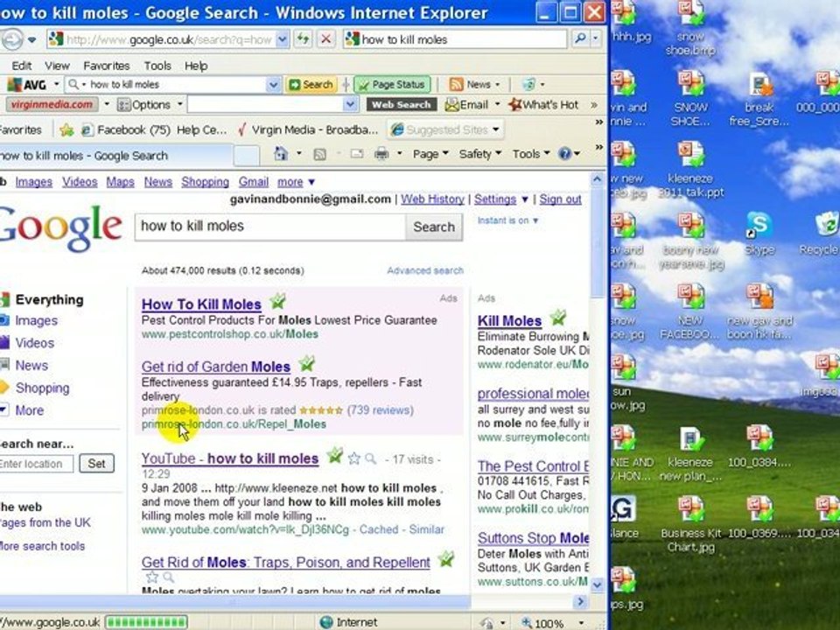Open the AVG News RSS feed icon
Image resolution: width=840 pixels, height=630 pixels.
click(457, 85)
